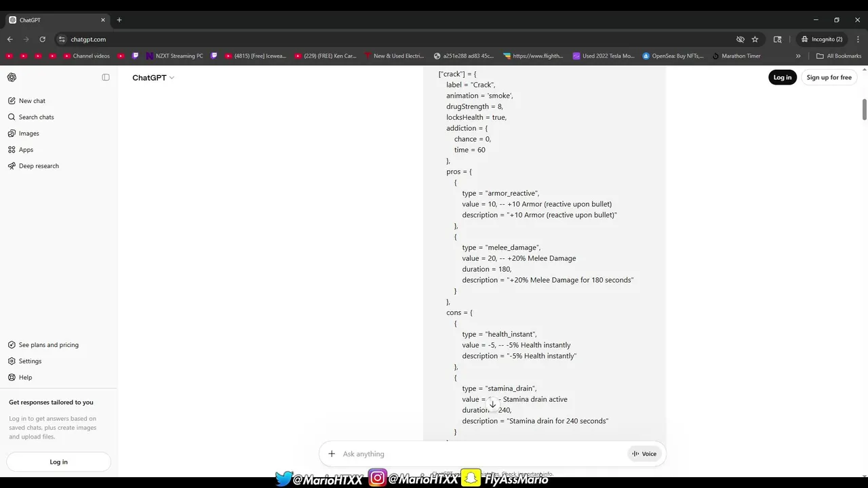Start Voice mode
This screenshot has width=868, height=488.
click(644, 454)
